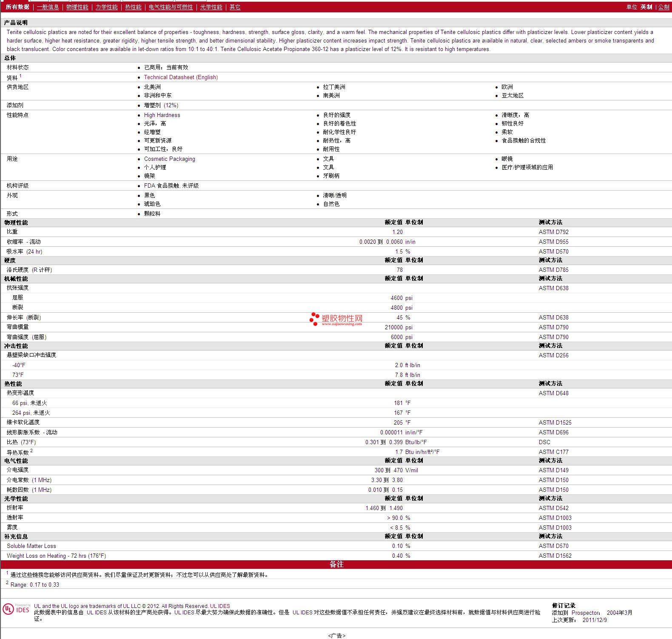The height and width of the screenshot is (639, 672).
Task: Open the UL IDES link after Rights Reserved
Action: [x=220, y=606]
